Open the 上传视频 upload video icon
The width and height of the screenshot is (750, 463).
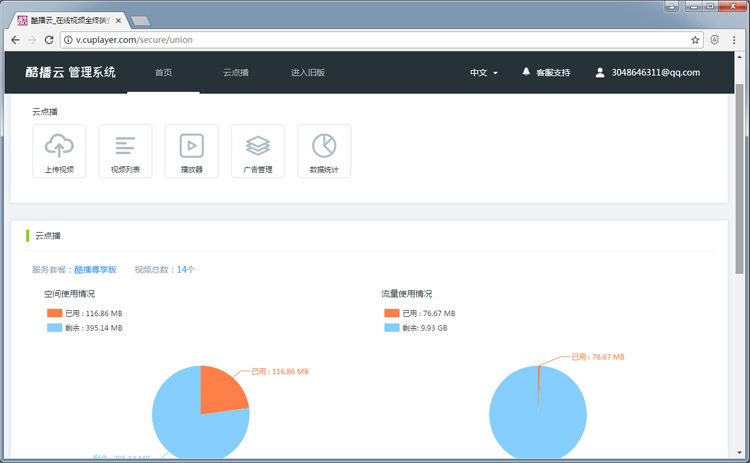[59, 151]
